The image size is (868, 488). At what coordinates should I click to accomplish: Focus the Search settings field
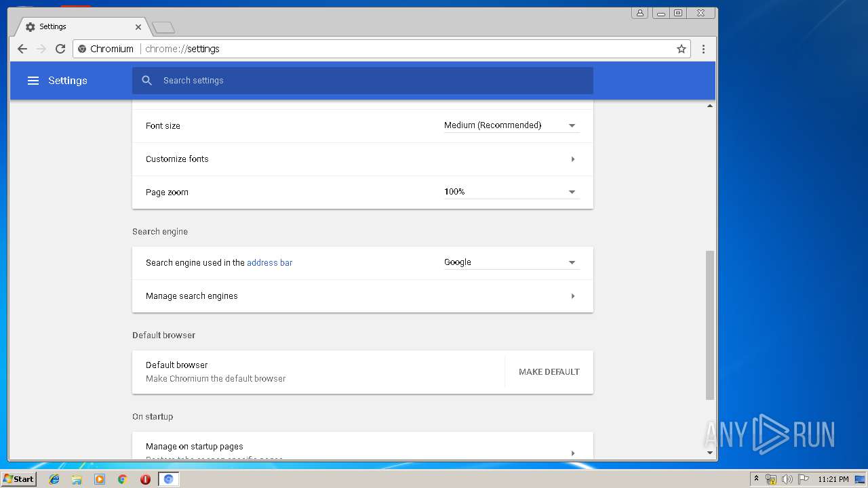click(363, 81)
